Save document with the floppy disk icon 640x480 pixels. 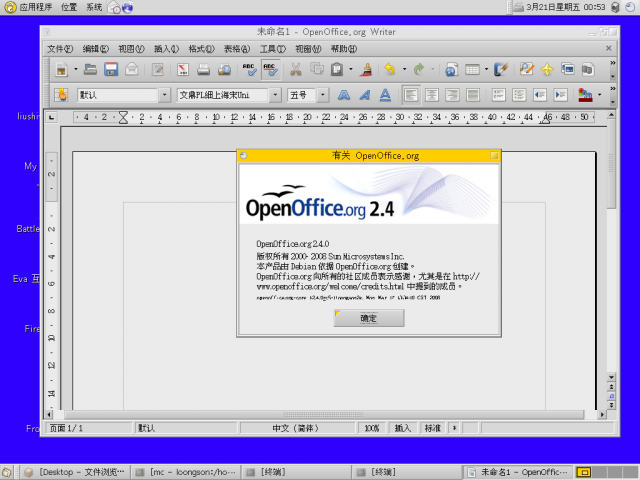click(x=111, y=69)
